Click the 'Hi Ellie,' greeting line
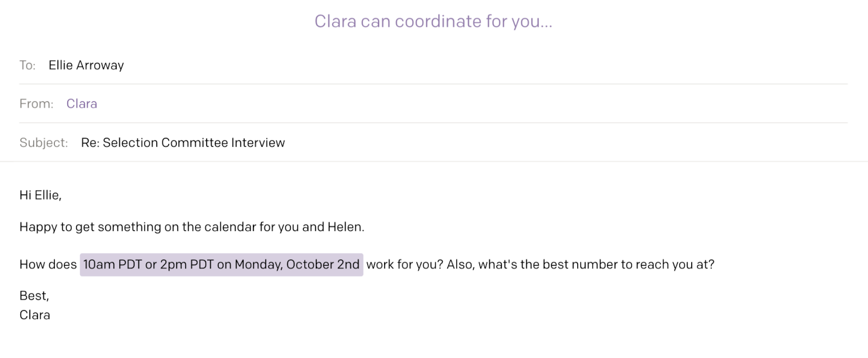 click(41, 195)
